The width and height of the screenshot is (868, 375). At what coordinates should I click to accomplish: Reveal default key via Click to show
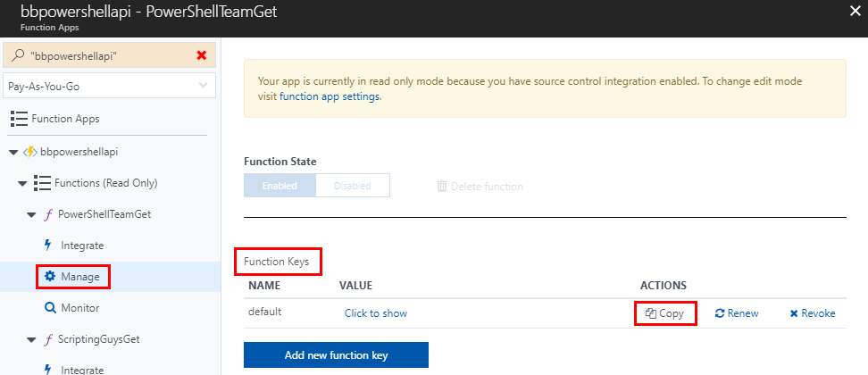(x=376, y=313)
